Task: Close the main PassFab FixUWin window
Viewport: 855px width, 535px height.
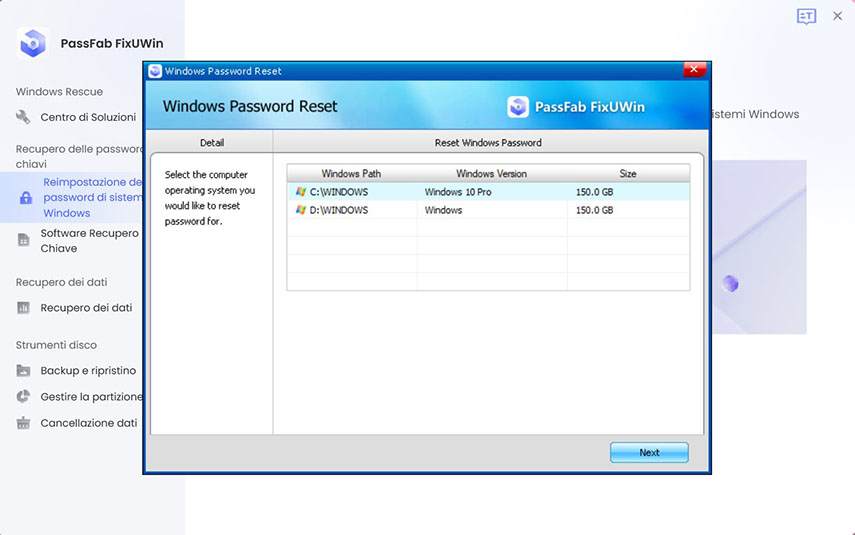Action: pos(838,16)
